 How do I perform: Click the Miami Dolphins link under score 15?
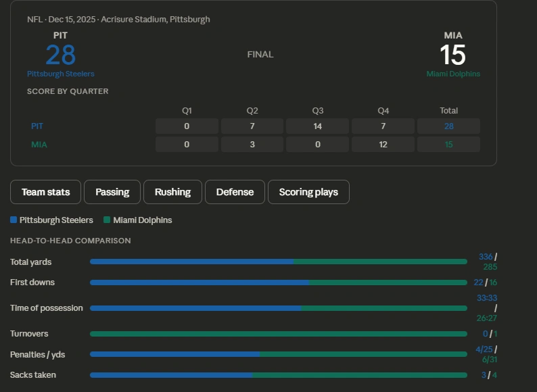(x=453, y=74)
